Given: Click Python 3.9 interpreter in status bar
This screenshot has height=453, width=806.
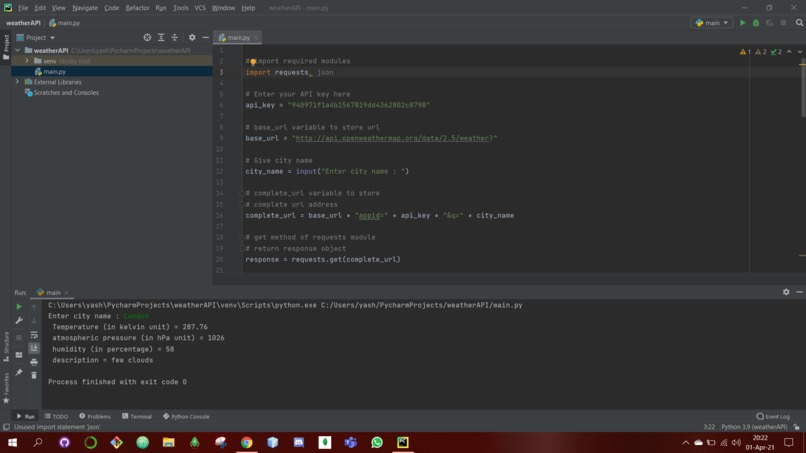Looking at the screenshot, I should point(754,427).
